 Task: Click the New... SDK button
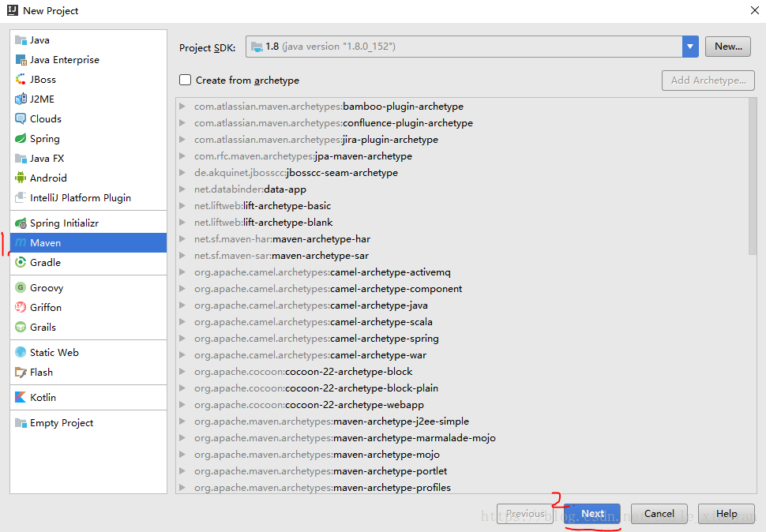728,47
